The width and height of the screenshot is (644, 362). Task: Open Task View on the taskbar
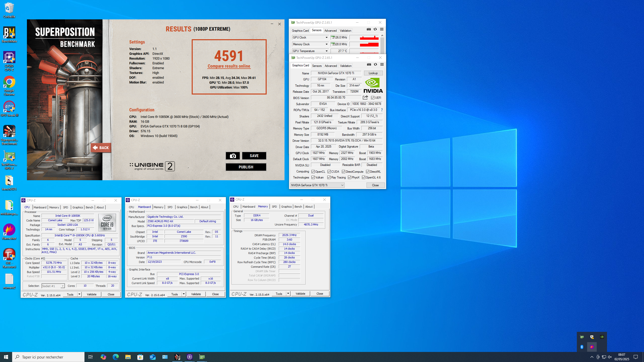tap(91, 357)
